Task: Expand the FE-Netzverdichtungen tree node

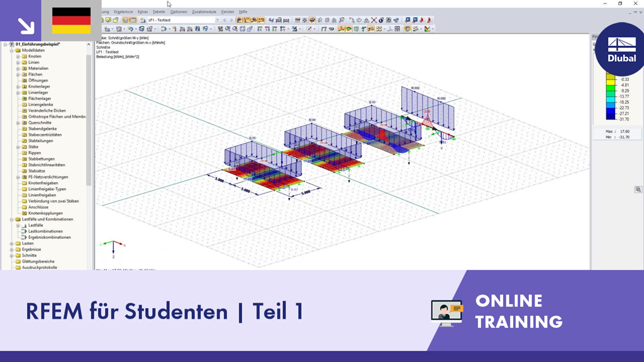Action: 18,177
